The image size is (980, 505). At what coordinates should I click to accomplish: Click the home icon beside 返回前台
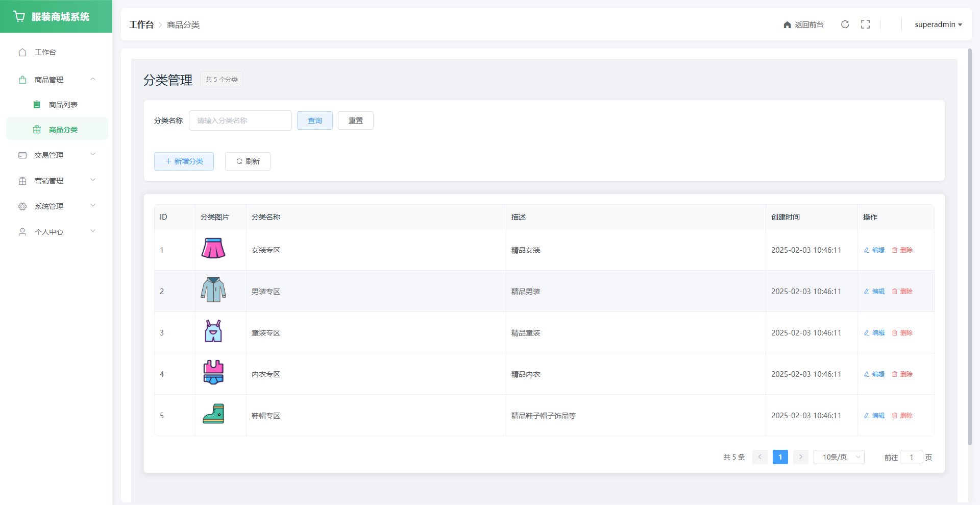[x=787, y=25]
